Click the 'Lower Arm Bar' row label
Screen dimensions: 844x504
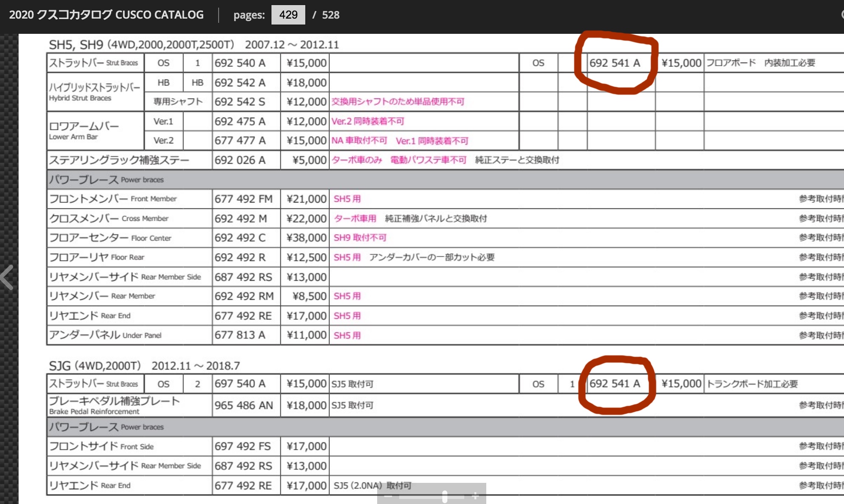click(x=73, y=137)
